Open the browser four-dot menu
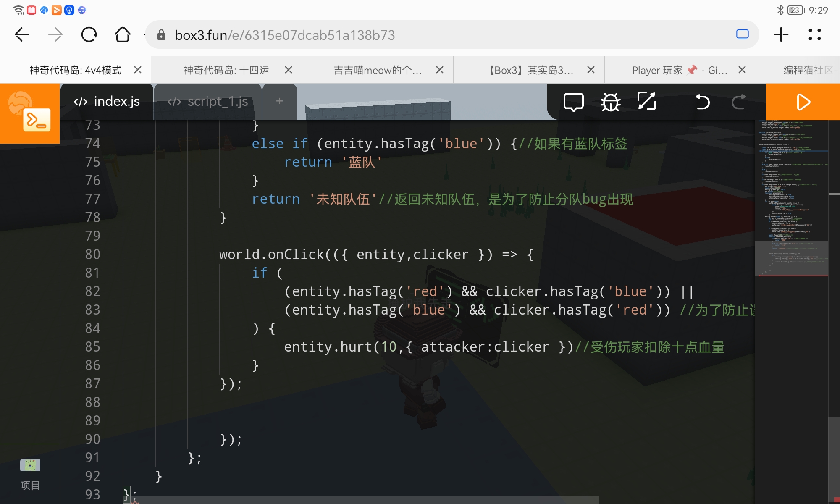Screen dimensions: 840x504 [815, 35]
